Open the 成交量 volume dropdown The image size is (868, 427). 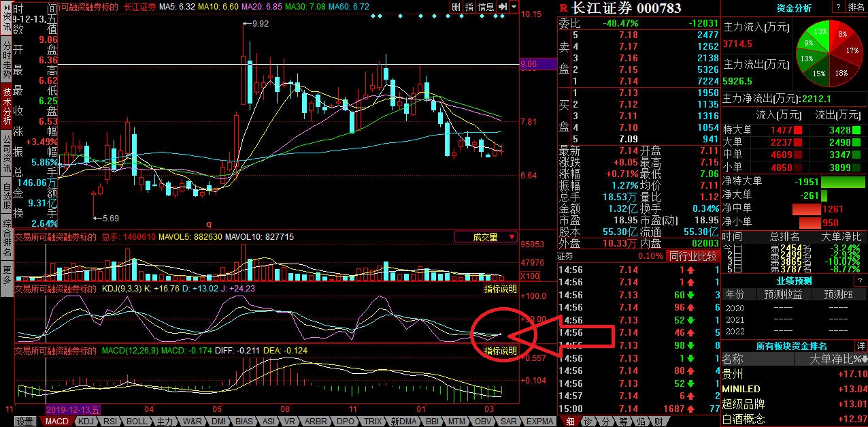[x=487, y=237]
